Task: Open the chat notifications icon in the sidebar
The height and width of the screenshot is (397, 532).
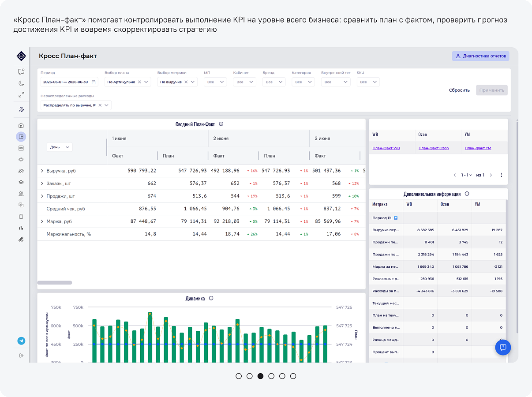Action: click(21, 71)
